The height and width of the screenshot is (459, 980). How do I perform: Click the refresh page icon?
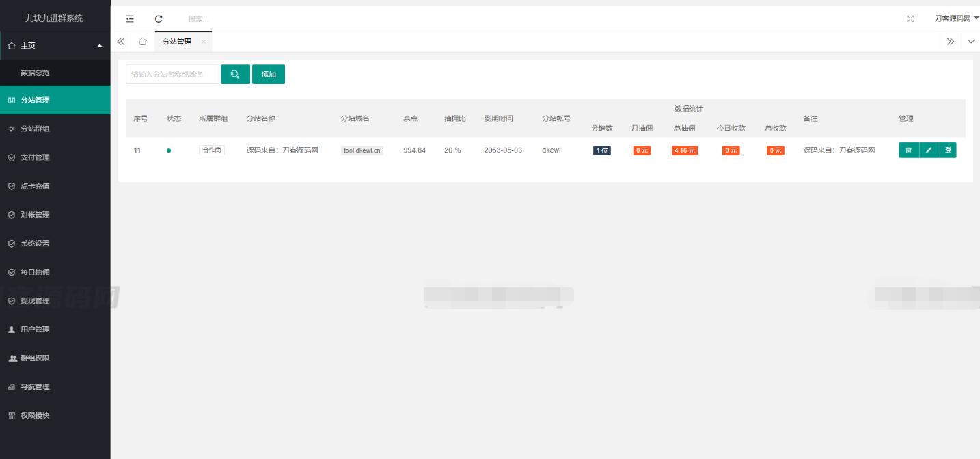(159, 19)
